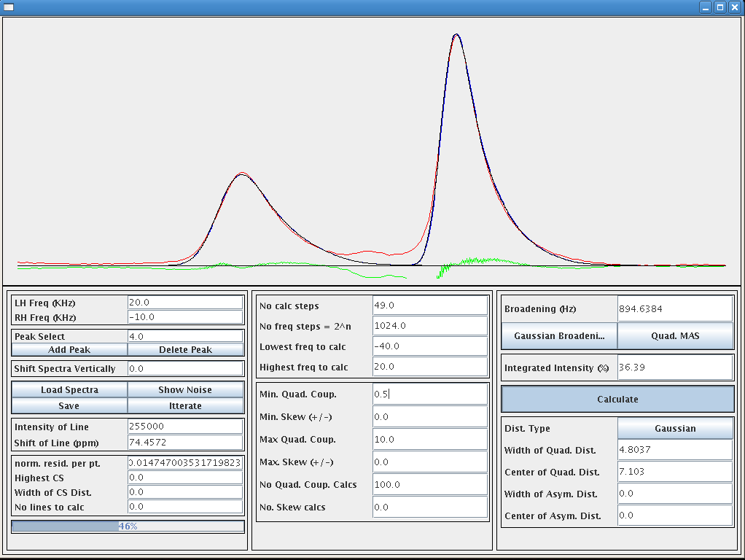Save the current spectra fit
The height and width of the screenshot is (560, 745).
coord(69,406)
